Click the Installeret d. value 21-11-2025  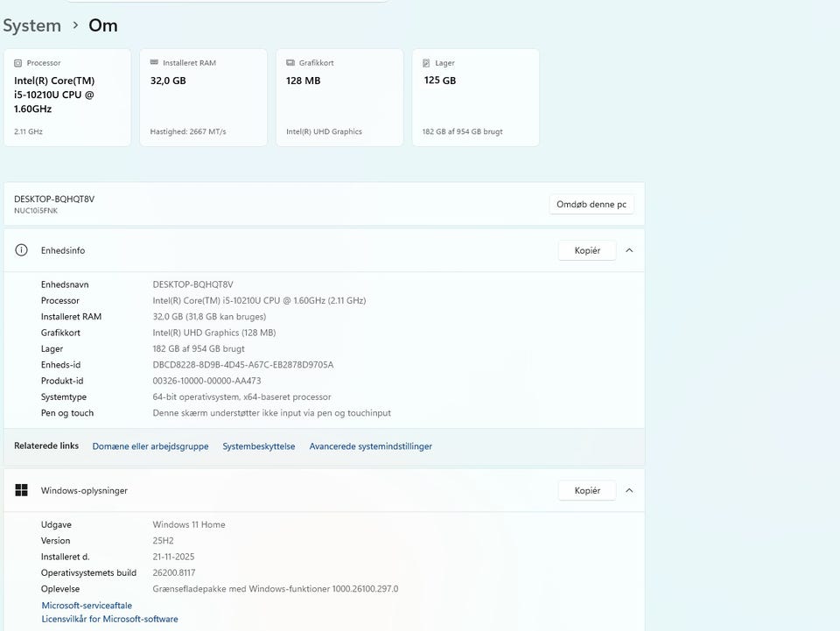[173, 557]
